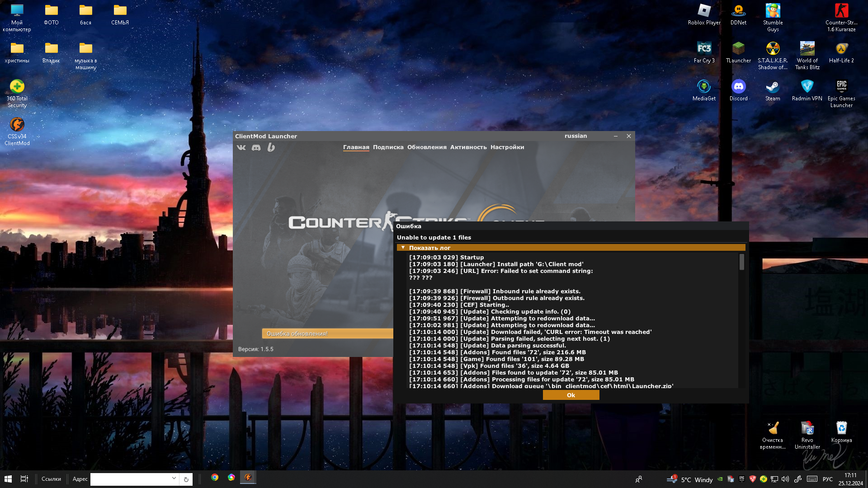Select Radmin VPN desktop icon

tap(807, 90)
